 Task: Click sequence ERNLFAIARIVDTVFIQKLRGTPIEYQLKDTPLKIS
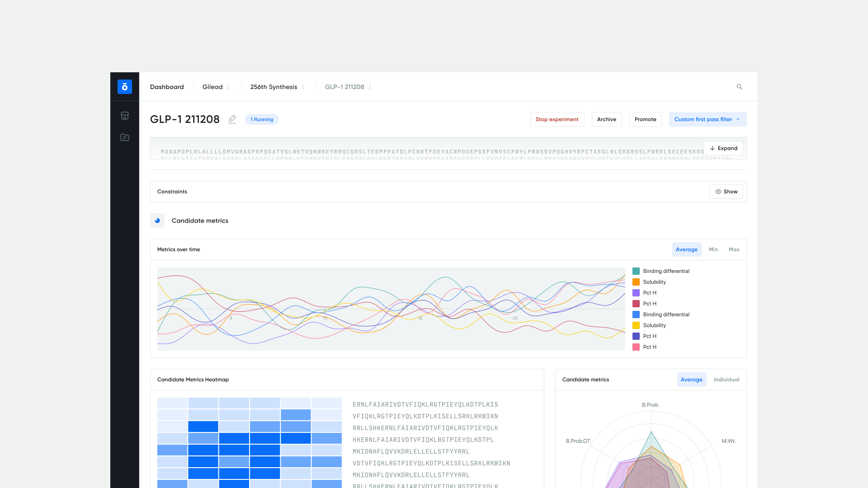click(x=425, y=404)
